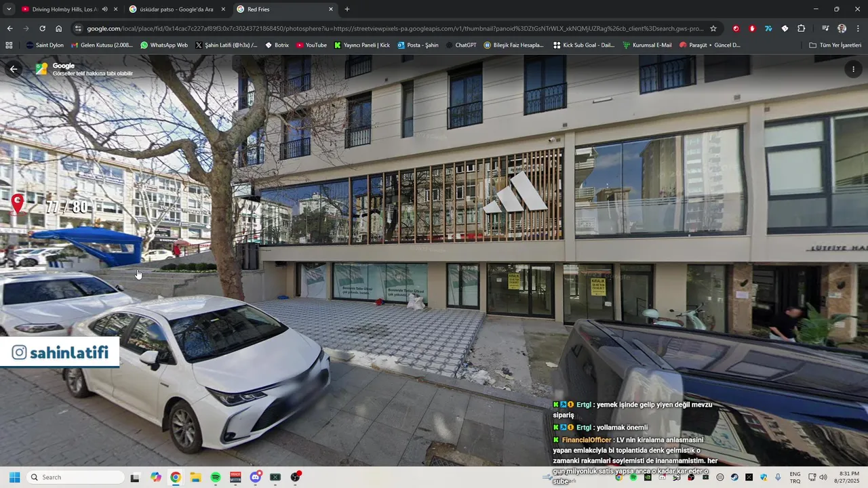Open the Windows Start menu
Screen dimensions: 868x488
14,477
